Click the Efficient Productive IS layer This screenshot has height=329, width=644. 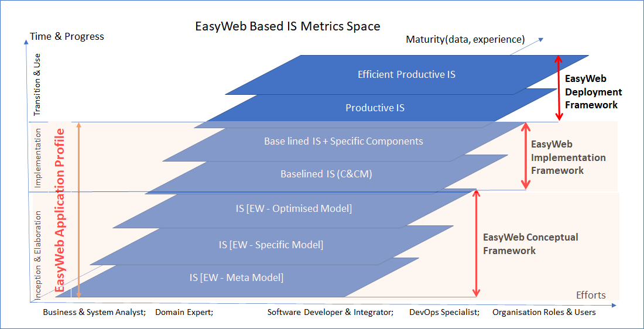tap(406, 74)
